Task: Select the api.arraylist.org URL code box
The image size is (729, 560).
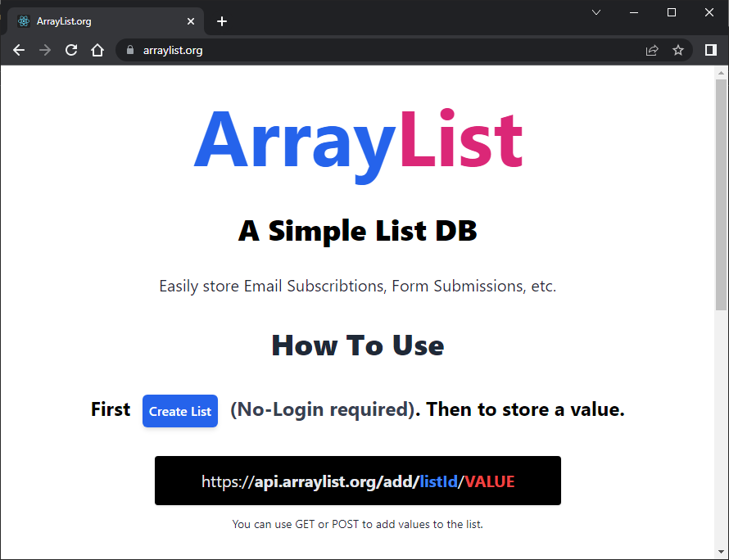Action: click(357, 481)
